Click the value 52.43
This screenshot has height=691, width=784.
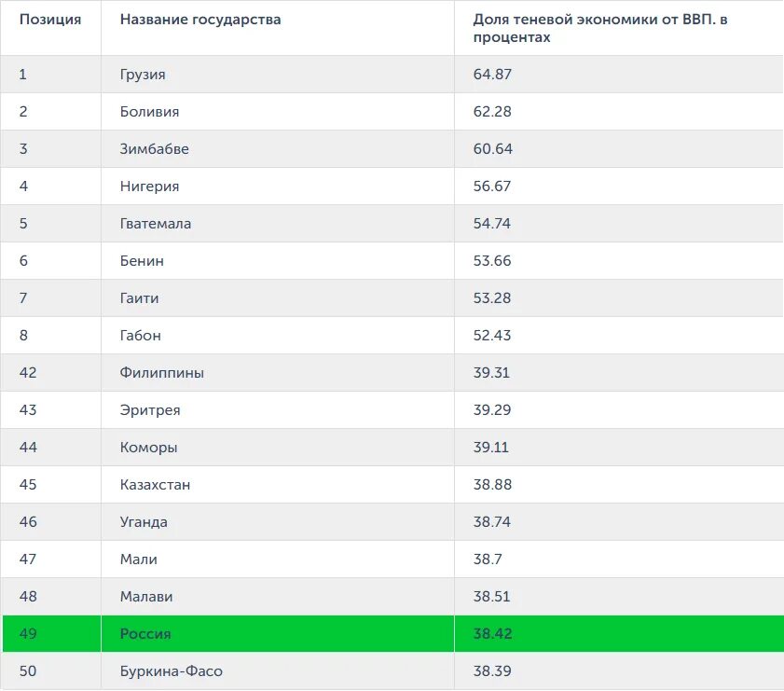[x=492, y=336]
